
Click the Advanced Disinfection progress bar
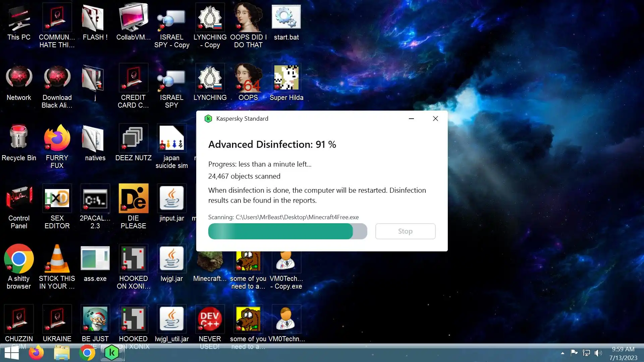pos(287,231)
